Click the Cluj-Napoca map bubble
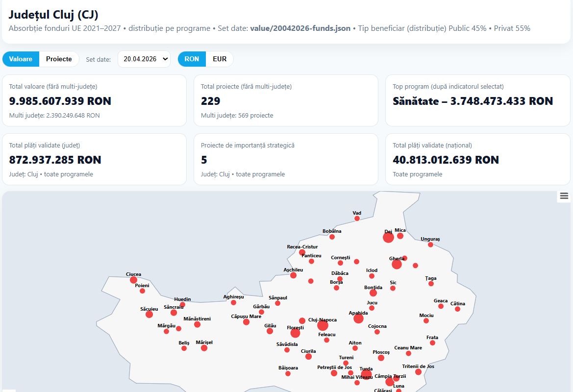 pyautogui.click(x=323, y=326)
